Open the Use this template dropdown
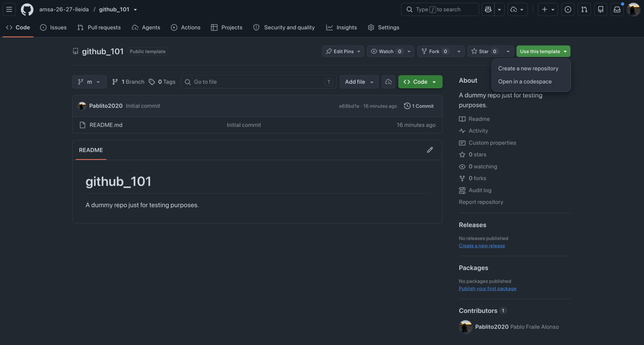Screen dimensions: 644x345 (x=543, y=51)
